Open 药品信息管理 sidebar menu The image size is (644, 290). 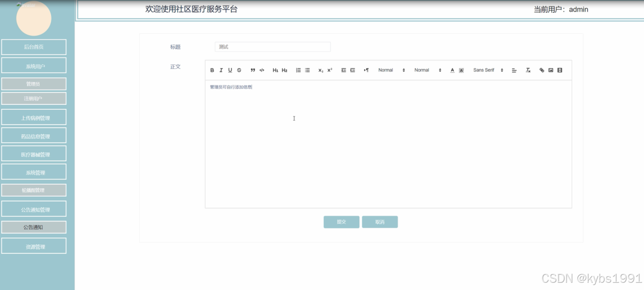coord(34,135)
